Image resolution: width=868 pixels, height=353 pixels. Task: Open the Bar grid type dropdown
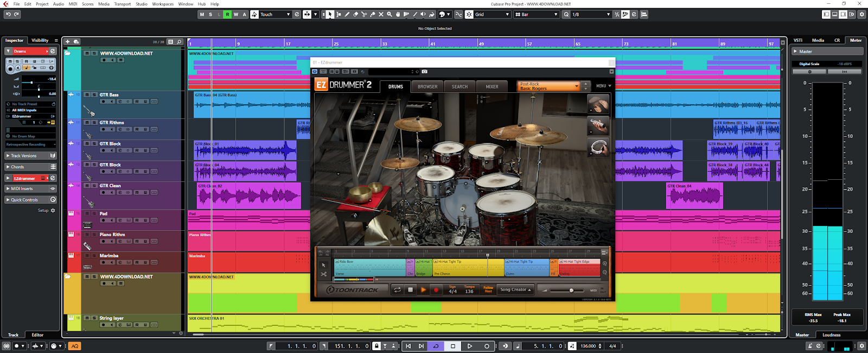536,15
